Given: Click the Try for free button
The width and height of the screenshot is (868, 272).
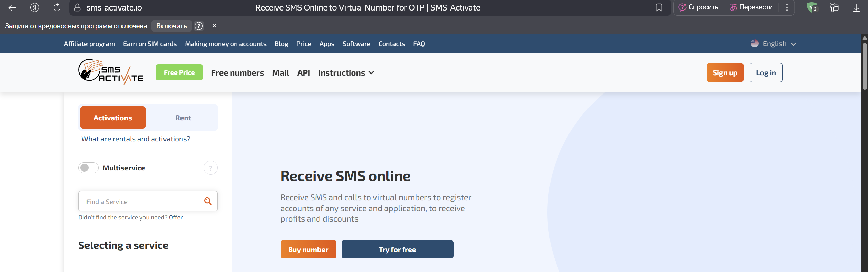Looking at the screenshot, I should tap(397, 249).
